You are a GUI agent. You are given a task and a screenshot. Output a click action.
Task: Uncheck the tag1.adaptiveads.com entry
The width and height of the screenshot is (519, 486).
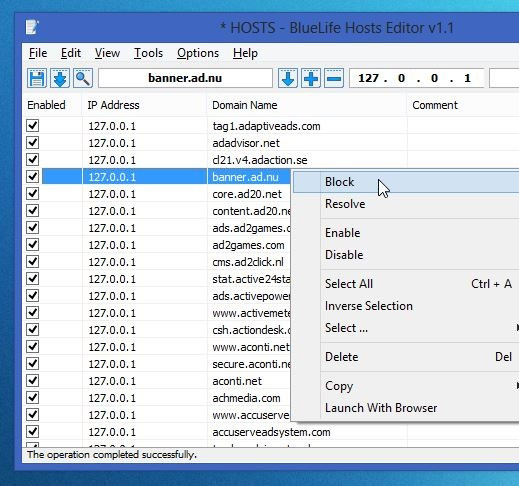click(x=33, y=126)
